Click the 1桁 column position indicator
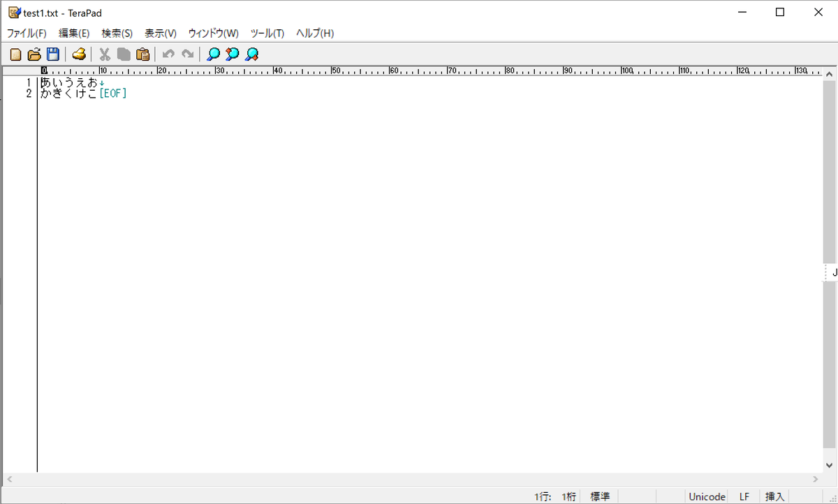This screenshot has height=504, width=838. point(568,496)
